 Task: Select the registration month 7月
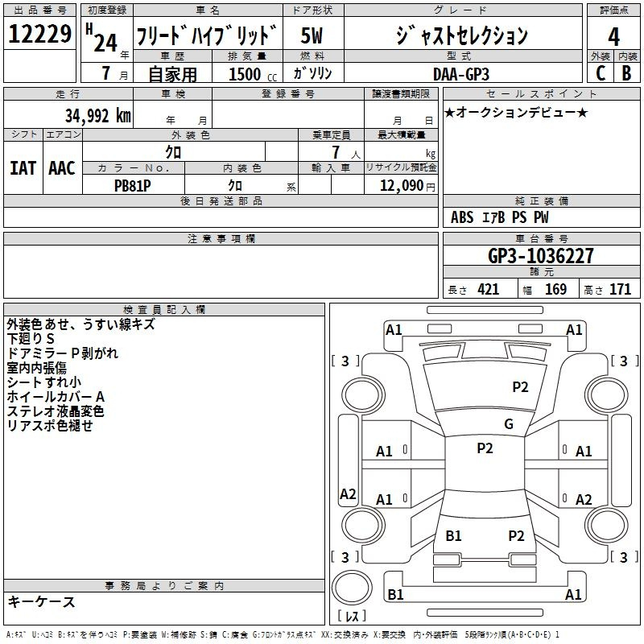pos(114,73)
